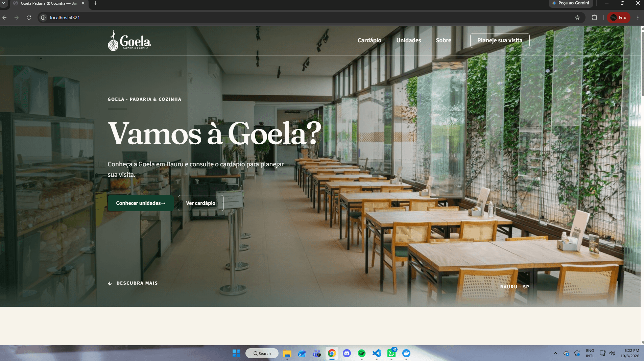Viewport: 644px width, 361px height.
Task: Open a new tab with plus icon
Action: [95, 3]
